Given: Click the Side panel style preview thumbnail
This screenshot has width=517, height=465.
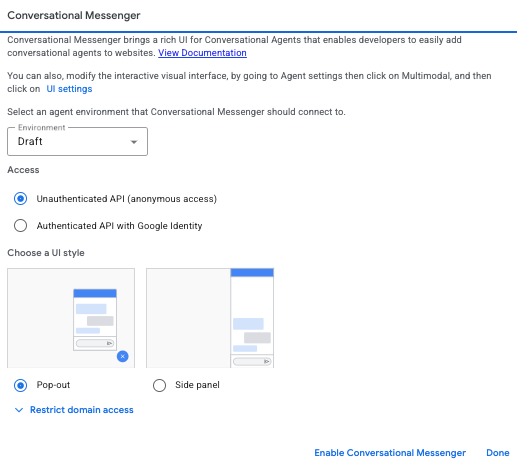Looking at the screenshot, I should [x=210, y=318].
